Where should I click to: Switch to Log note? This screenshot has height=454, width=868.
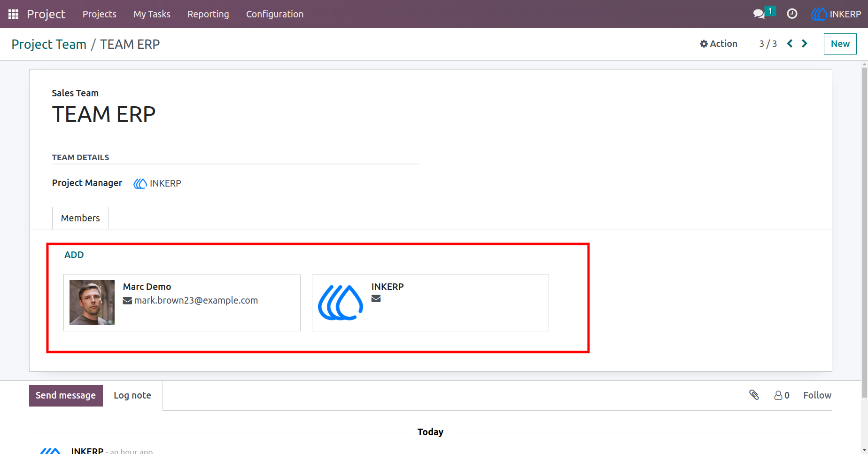132,396
